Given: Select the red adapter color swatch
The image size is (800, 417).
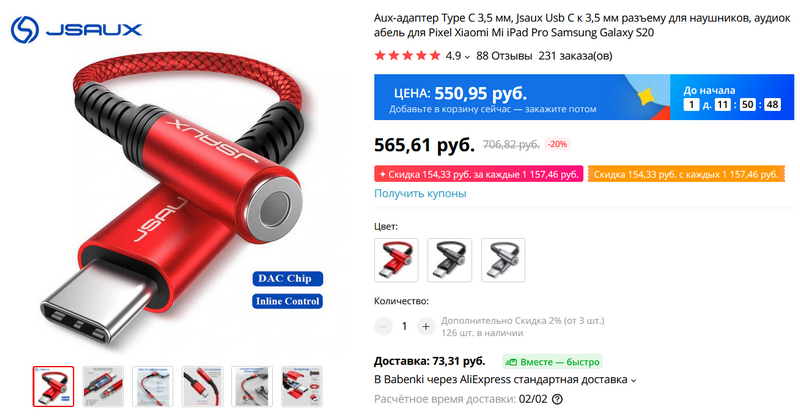Looking at the screenshot, I should pyautogui.click(x=396, y=260).
